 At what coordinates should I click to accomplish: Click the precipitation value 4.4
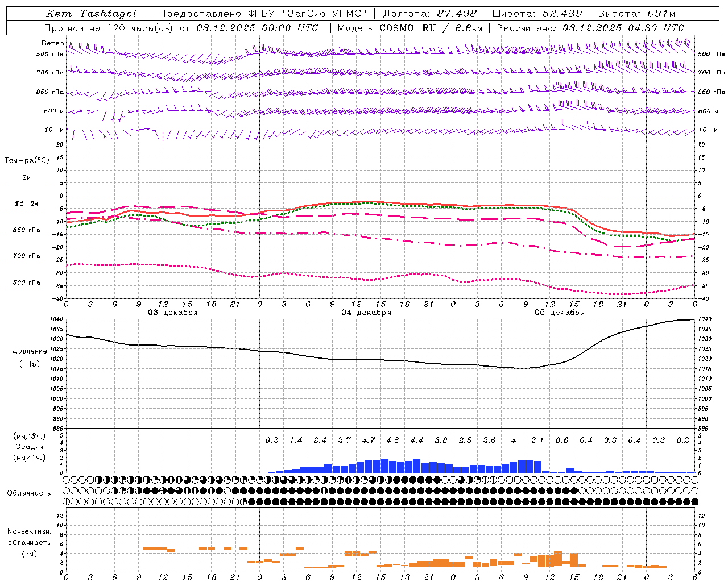coord(417,440)
